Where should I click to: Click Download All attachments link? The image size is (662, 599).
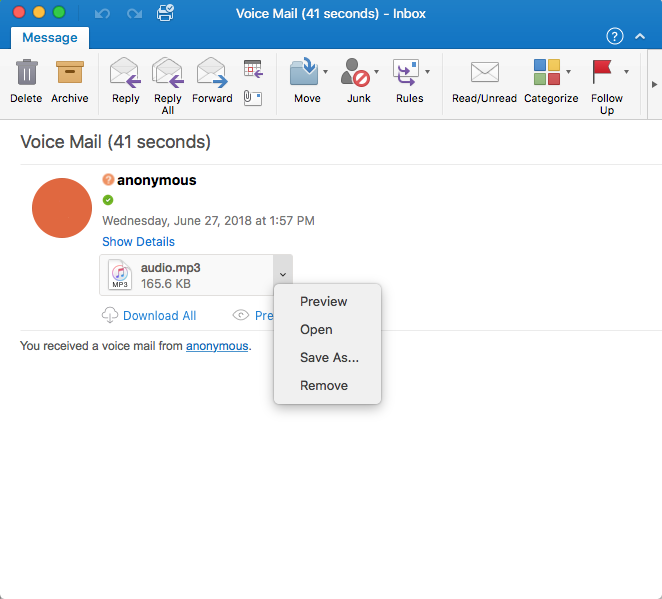click(159, 315)
